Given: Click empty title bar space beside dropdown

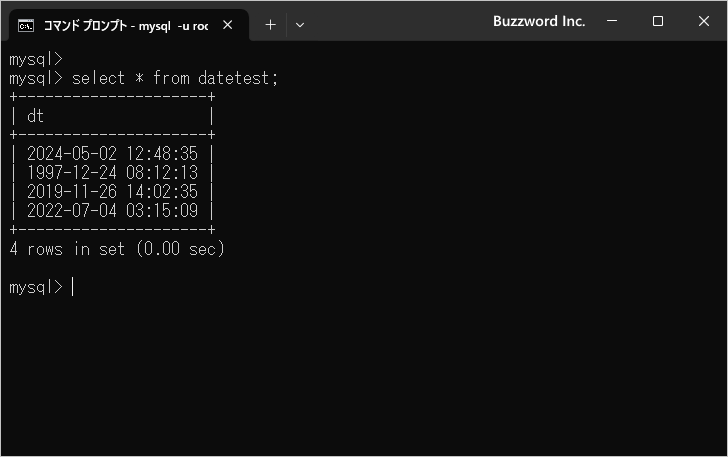Looking at the screenshot, I should click(399, 21).
